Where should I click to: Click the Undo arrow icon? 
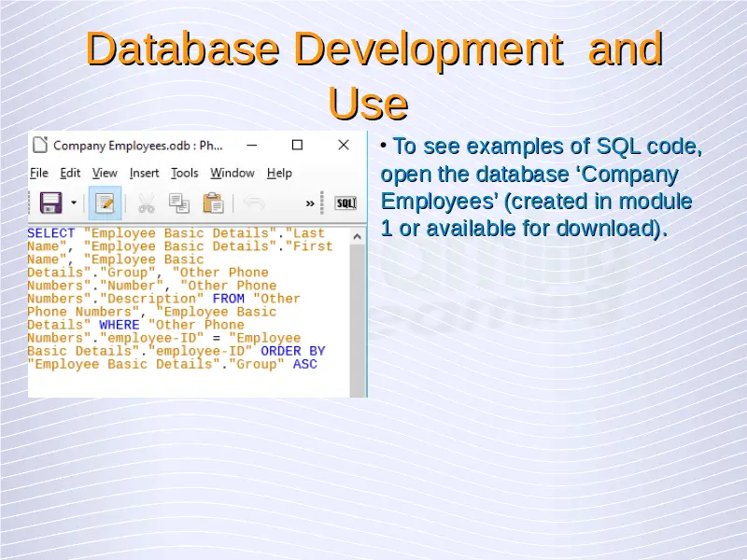(x=254, y=203)
